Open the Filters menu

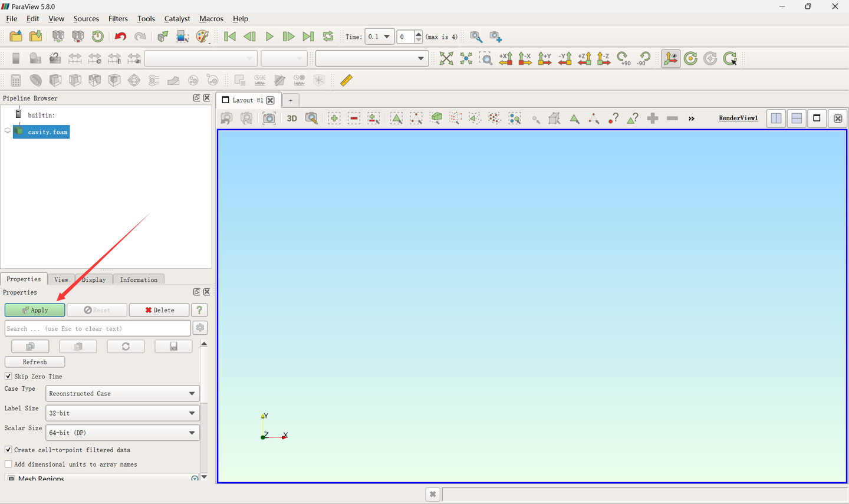click(x=118, y=19)
